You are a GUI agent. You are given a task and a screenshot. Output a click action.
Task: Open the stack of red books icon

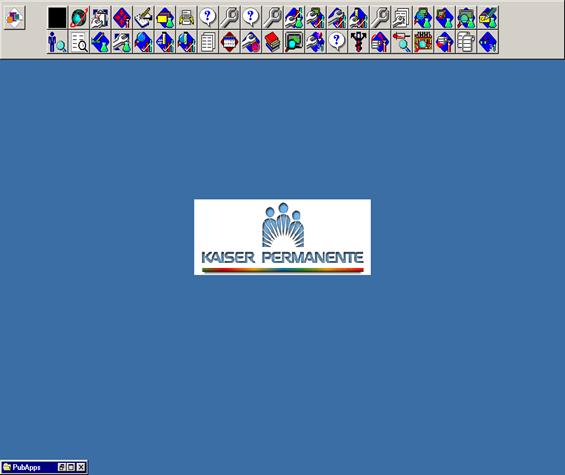[272, 42]
